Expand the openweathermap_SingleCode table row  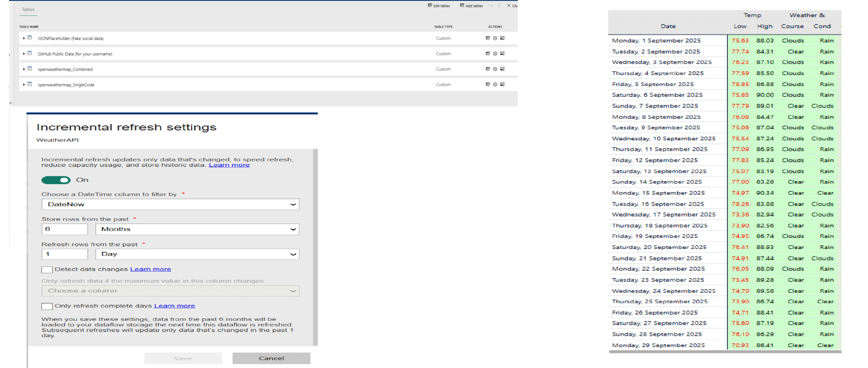pyautogui.click(x=24, y=85)
